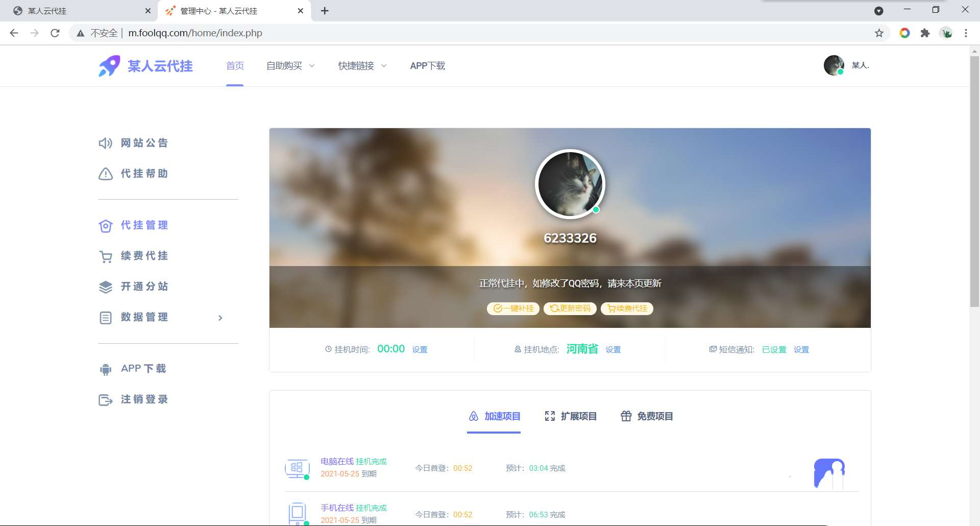This screenshot has height=526, width=980.
Task: Switch to the 扩展项目 tab
Action: pos(570,416)
